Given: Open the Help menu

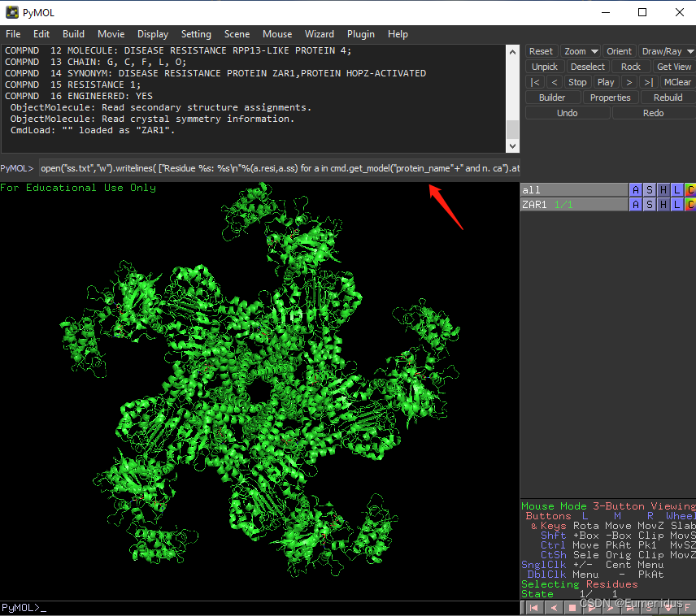Looking at the screenshot, I should (398, 34).
